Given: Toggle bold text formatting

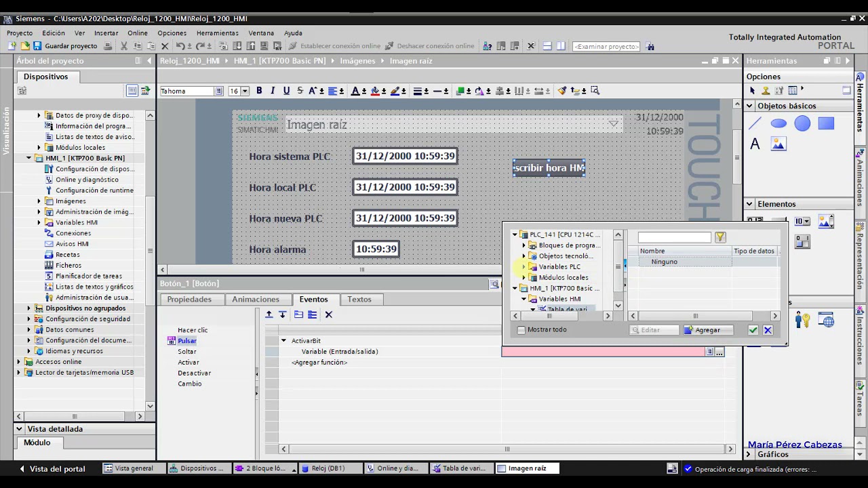Looking at the screenshot, I should pos(259,91).
